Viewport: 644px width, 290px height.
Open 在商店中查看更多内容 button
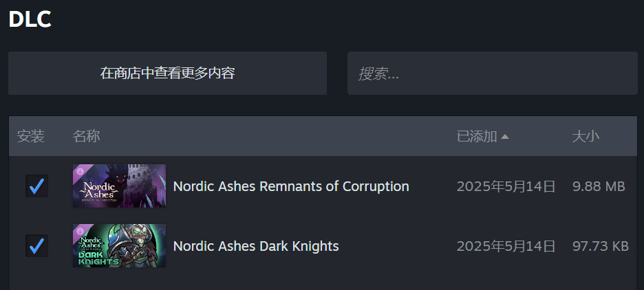click(x=167, y=73)
